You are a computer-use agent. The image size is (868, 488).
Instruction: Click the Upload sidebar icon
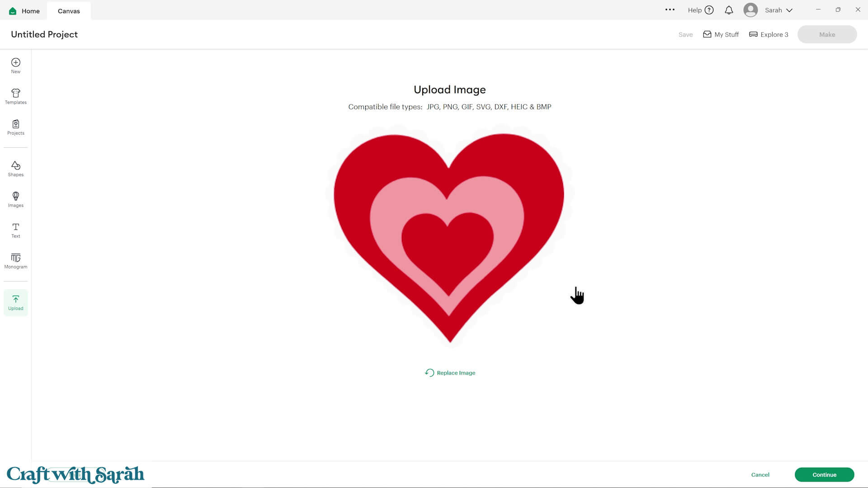click(15, 302)
